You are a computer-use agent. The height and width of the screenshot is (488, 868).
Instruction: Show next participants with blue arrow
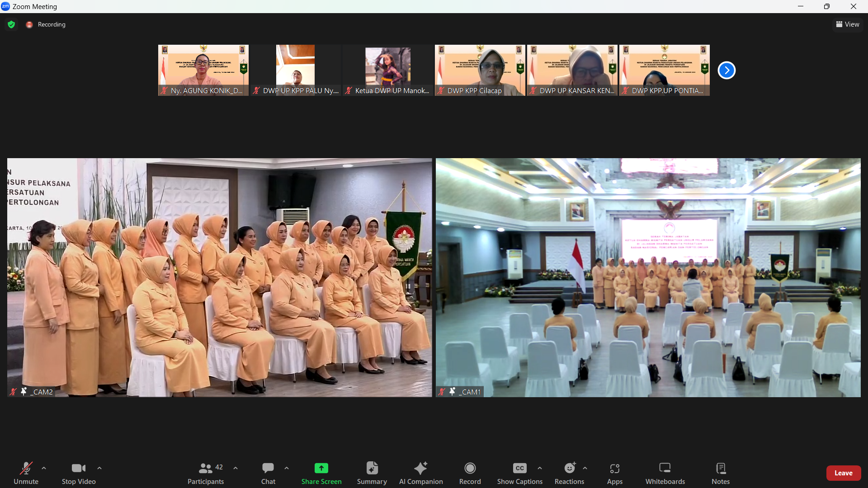click(726, 70)
